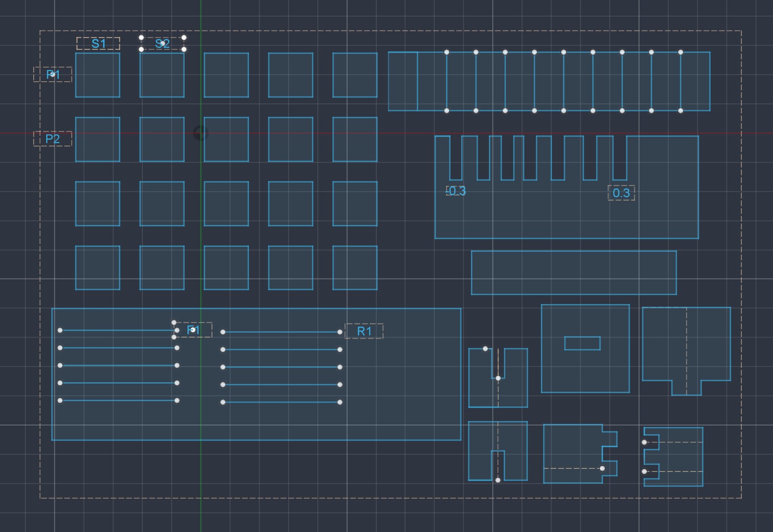Click the R1 label beside the lines
773x532 pixels.
click(364, 331)
